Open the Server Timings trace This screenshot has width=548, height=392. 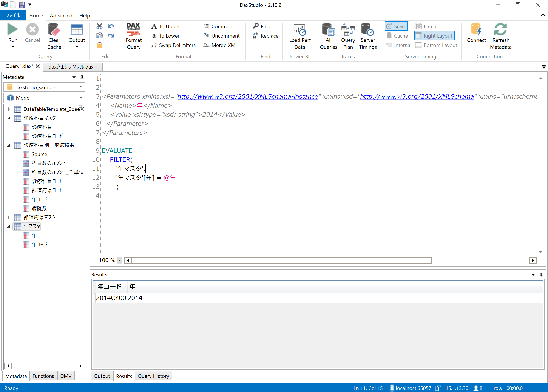pos(367,30)
